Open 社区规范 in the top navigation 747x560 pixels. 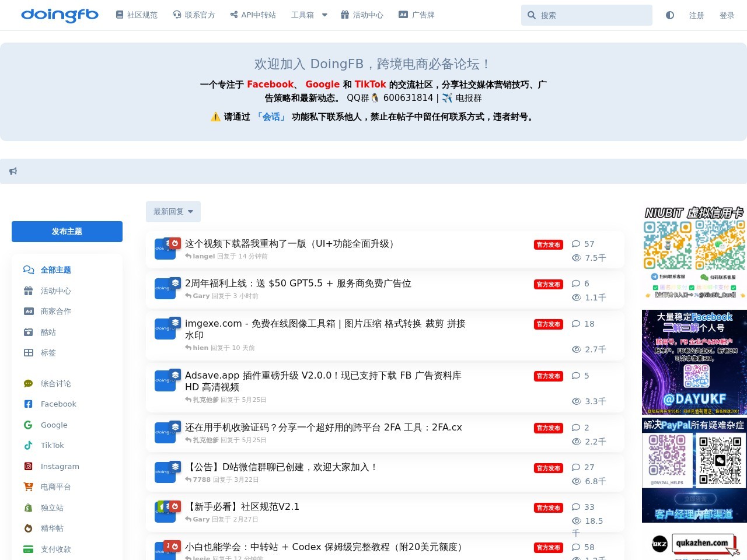point(137,15)
